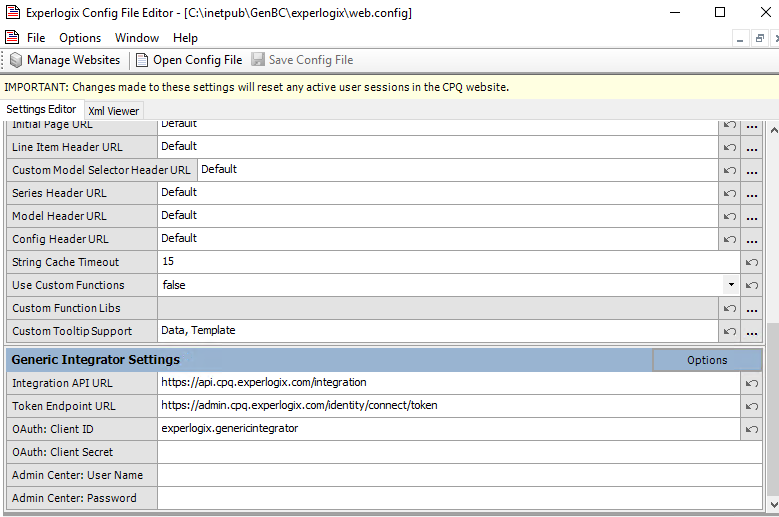Open ellipsis editor for Config Header URL
This screenshot has height=517, width=779.
tap(752, 239)
